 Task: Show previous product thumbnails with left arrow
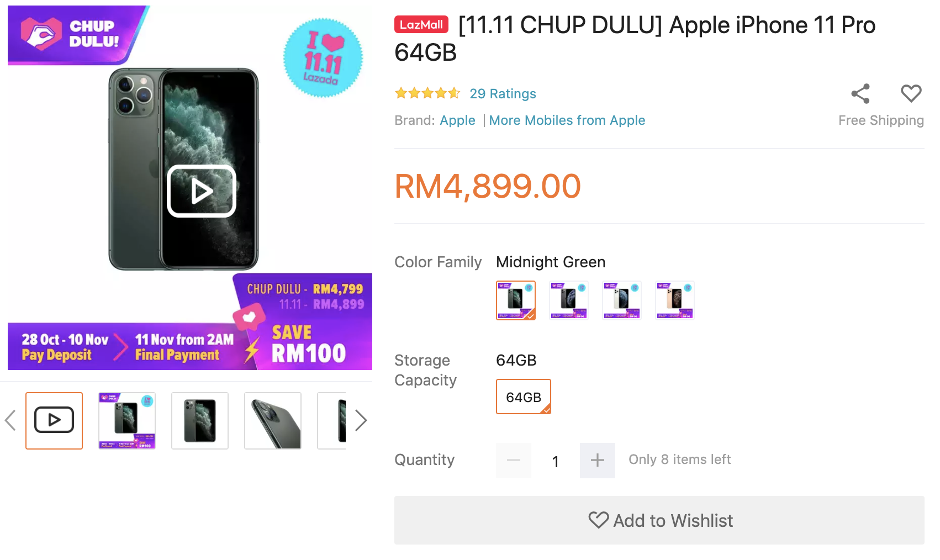click(x=10, y=420)
